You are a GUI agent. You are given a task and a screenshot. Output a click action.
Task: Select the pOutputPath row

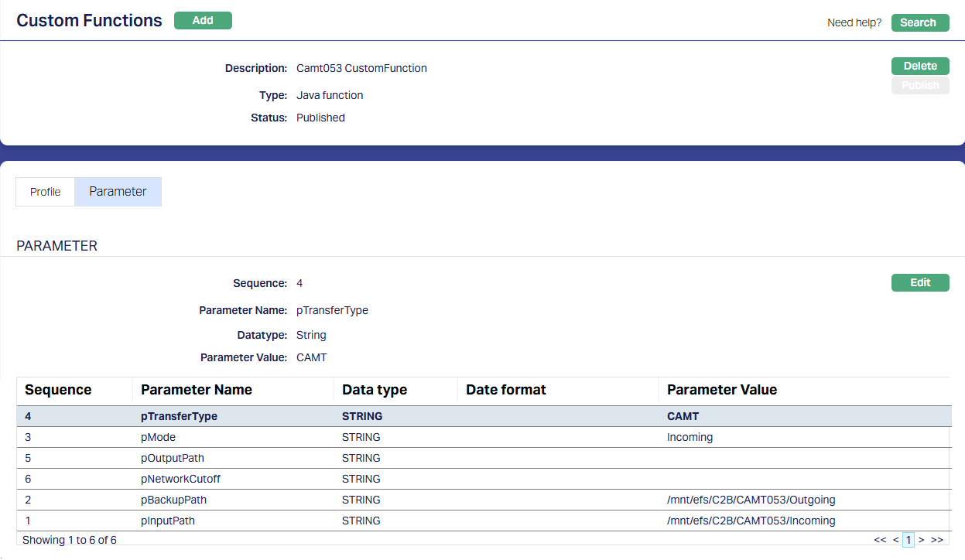[172, 458]
